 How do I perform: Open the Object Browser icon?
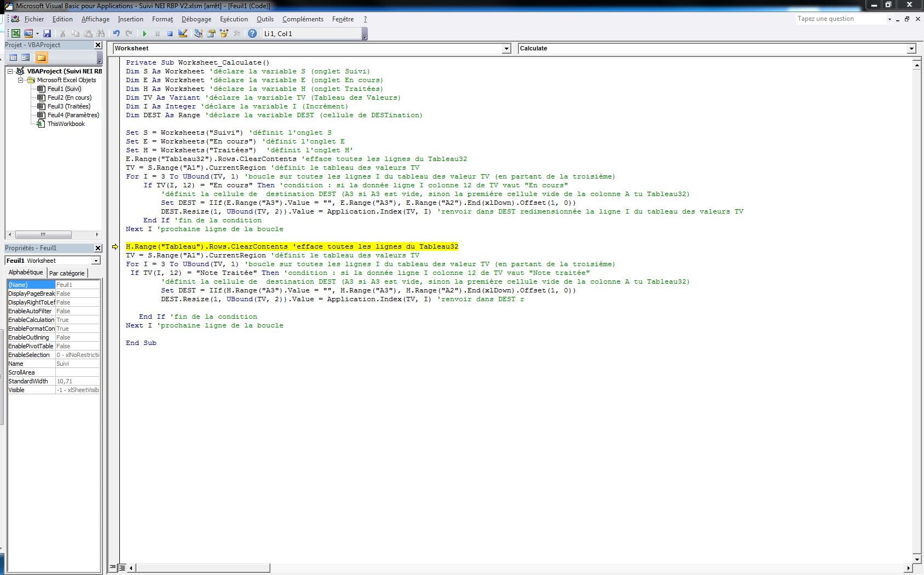click(x=224, y=34)
